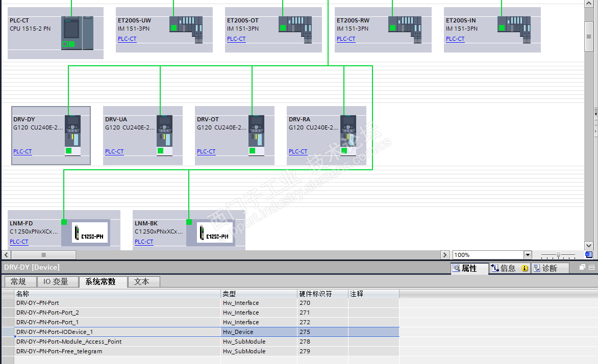Follow the PLC-CT link under ET200S-RW
This screenshot has width=598, height=364.
point(346,39)
